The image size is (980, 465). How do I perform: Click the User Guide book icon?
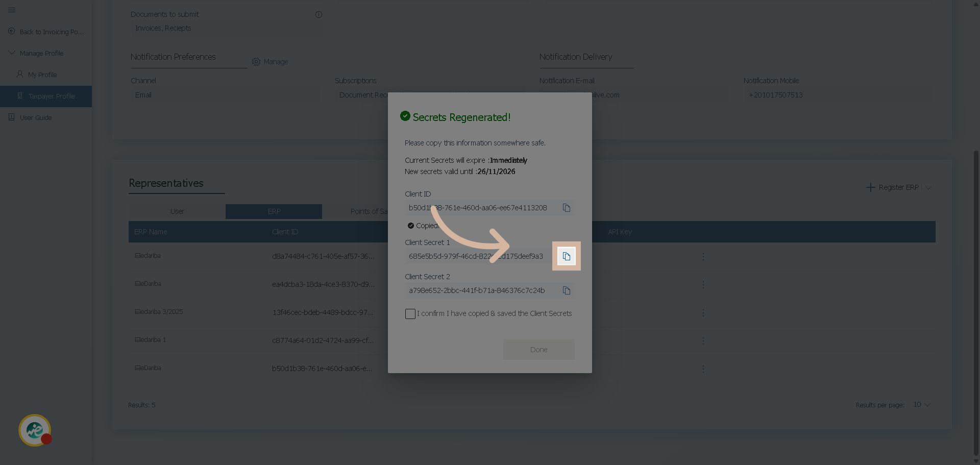[12, 117]
